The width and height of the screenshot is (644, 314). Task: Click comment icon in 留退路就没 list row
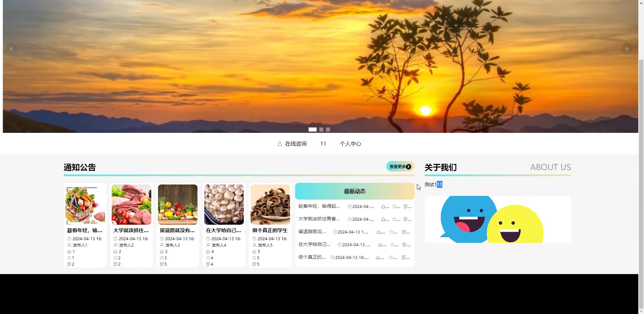click(404, 232)
